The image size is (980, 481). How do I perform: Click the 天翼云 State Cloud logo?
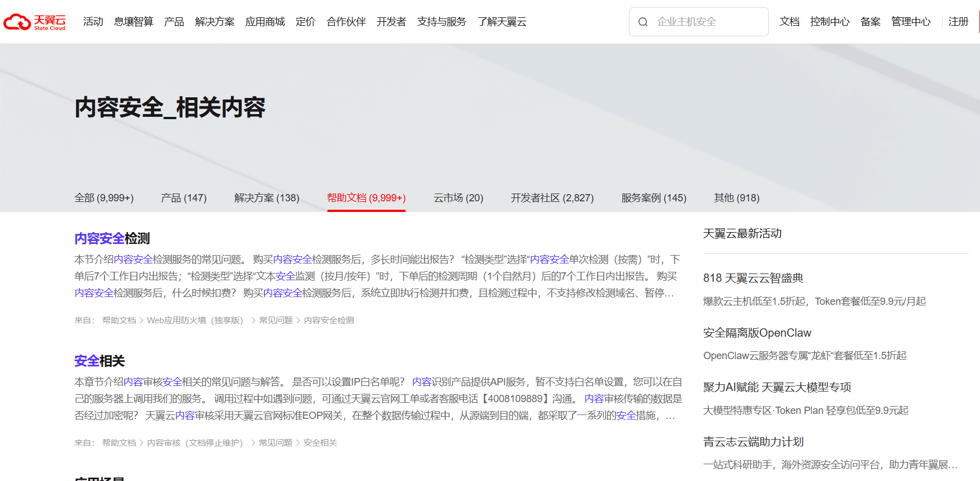pos(35,22)
